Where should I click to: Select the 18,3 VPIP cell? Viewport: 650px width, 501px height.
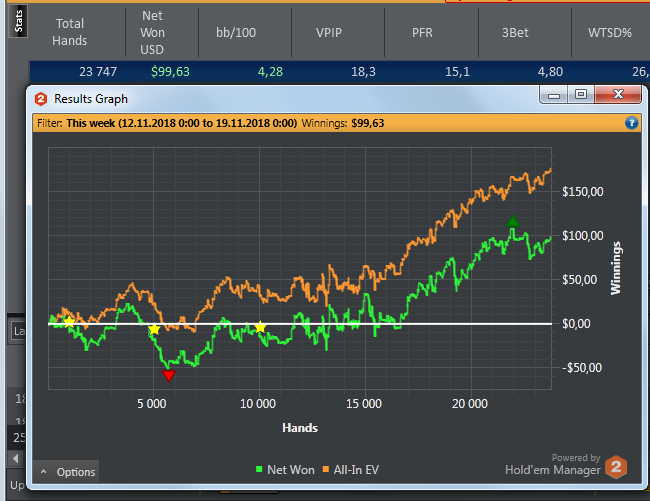click(363, 72)
